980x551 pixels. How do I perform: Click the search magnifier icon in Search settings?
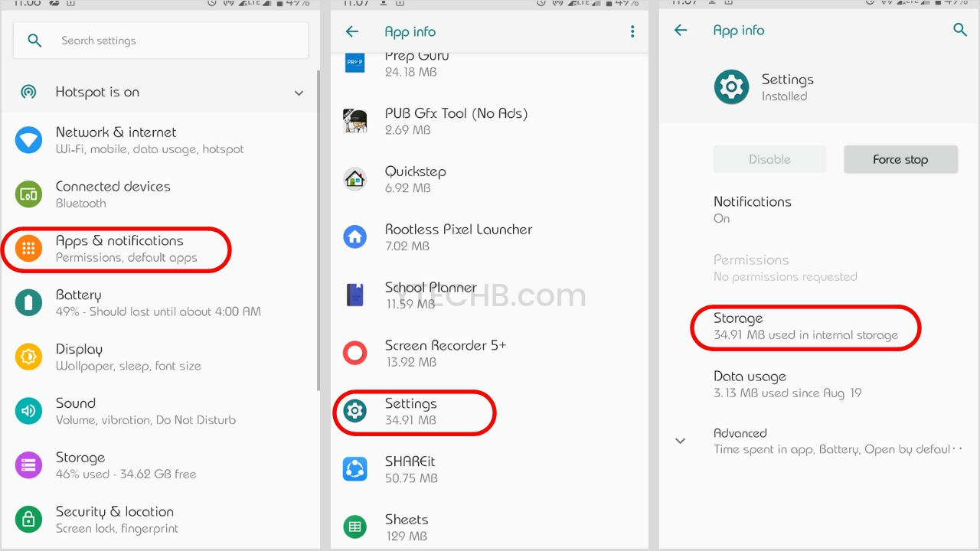[x=34, y=41]
